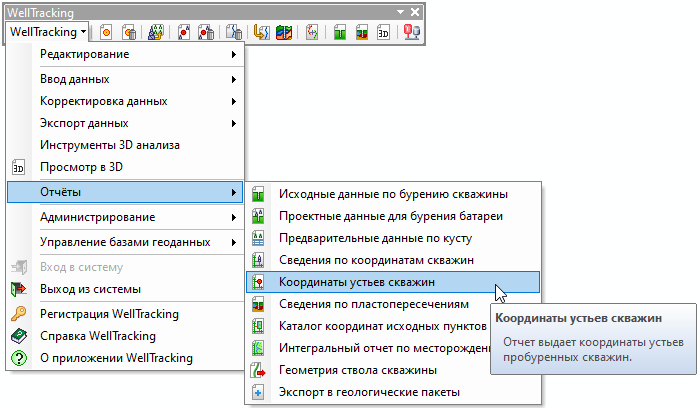Click icon beside Интегральный отчет по месторождению
The image size is (700, 408).
pos(258,348)
